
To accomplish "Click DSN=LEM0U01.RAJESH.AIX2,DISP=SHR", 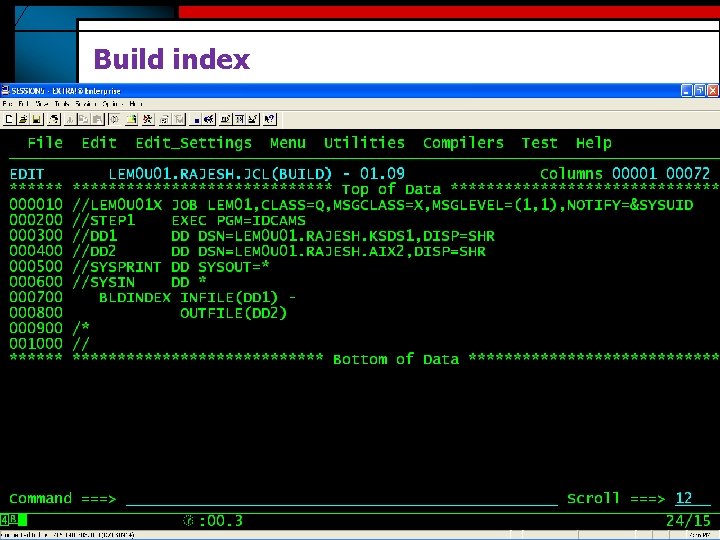I will click(x=342, y=251).
